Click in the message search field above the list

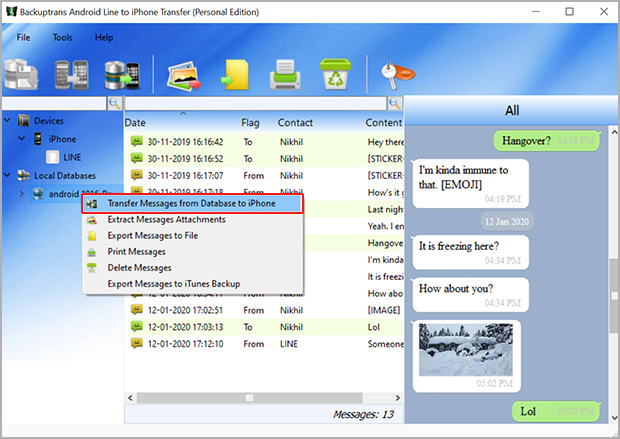tap(259, 104)
